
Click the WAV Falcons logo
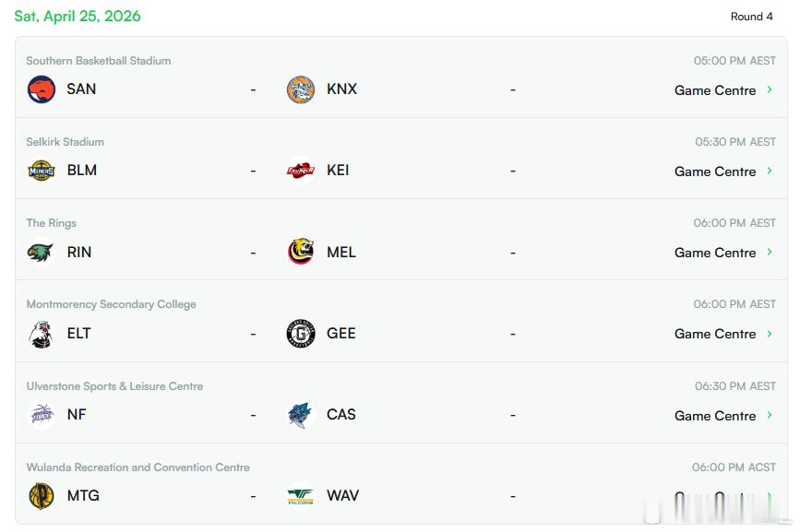click(301, 496)
